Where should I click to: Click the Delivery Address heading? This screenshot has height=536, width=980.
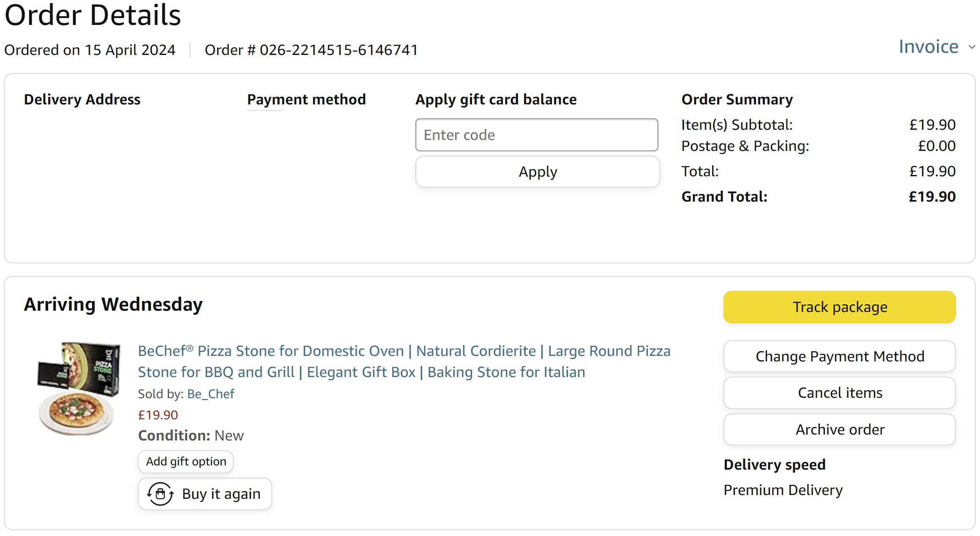(x=82, y=100)
